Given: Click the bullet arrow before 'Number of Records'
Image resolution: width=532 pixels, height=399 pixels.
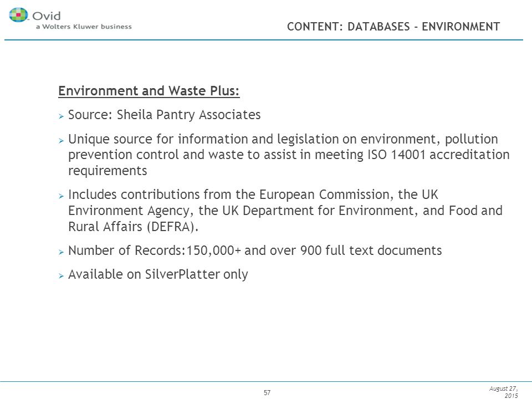Looking at the screenshot, I should (61, 252).
